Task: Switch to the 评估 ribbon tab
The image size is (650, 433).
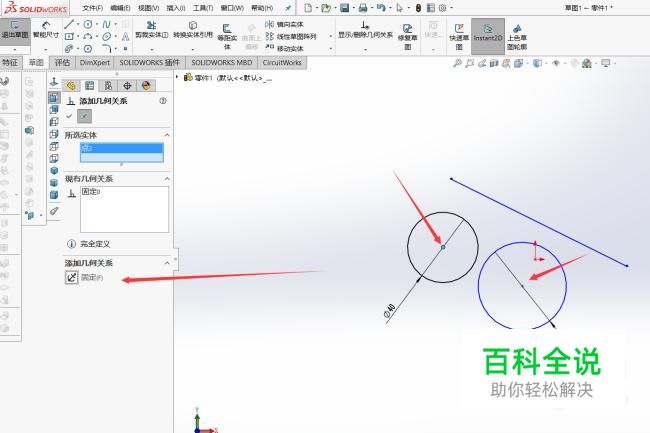Action: click(62, 63)
